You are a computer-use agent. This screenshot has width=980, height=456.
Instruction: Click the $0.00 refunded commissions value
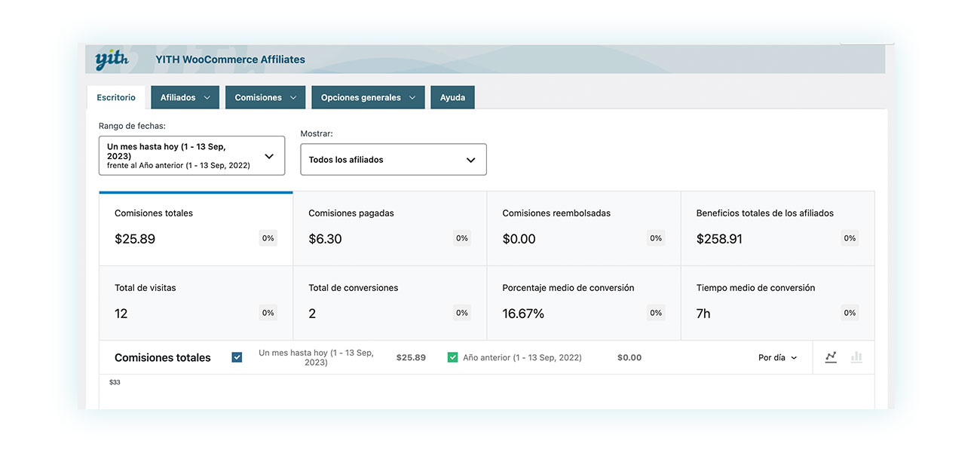519,239
